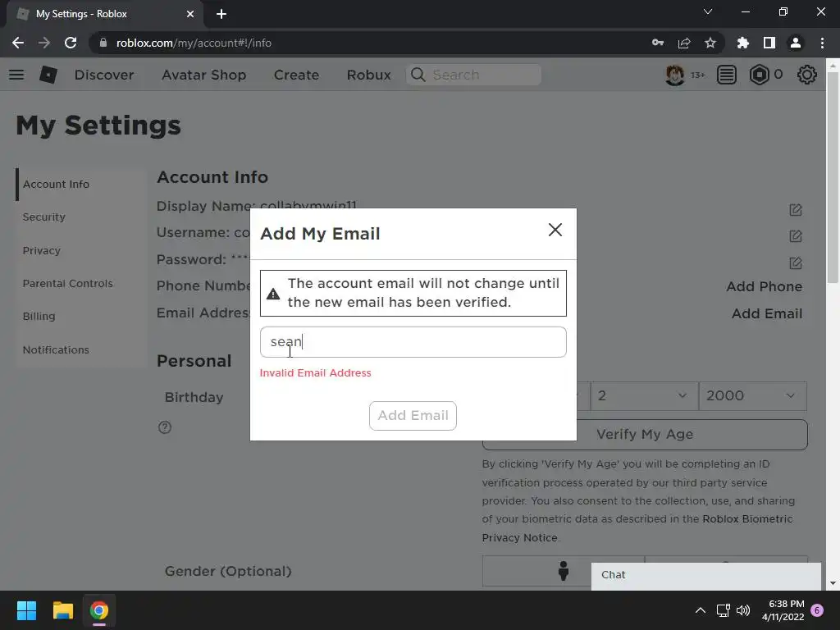Open the Security settings tab
The width and height of the screenshot is (840, 630).
pyautogui.click(x=44, y=217)
